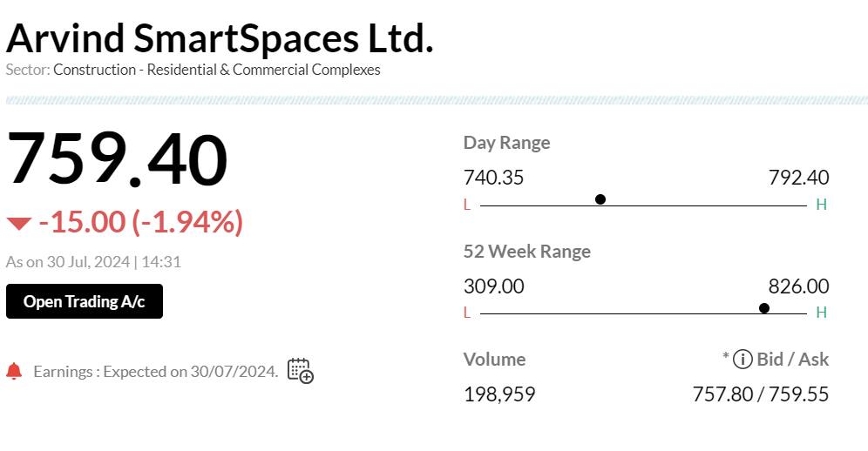Click the red earnings alert bell icon

14,372
